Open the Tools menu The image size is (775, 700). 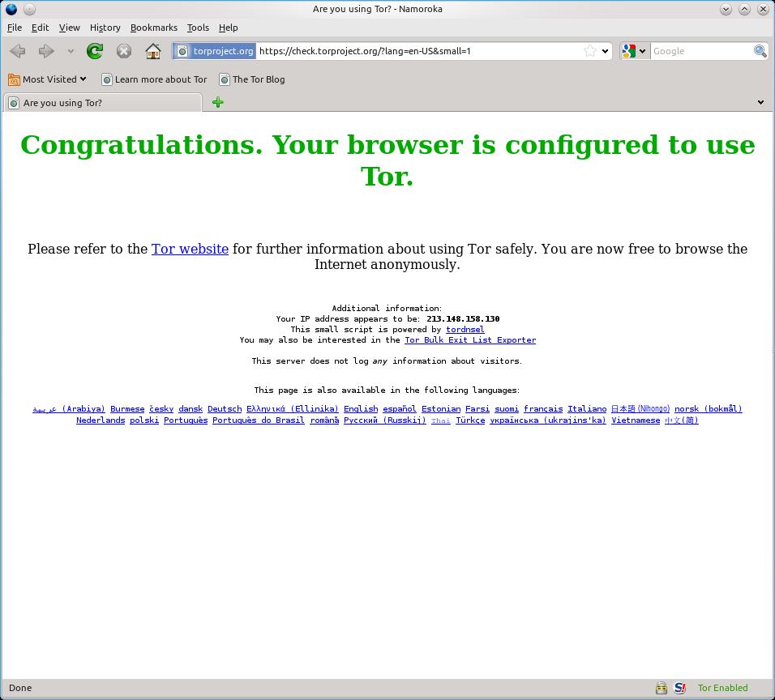coord(198,28)
